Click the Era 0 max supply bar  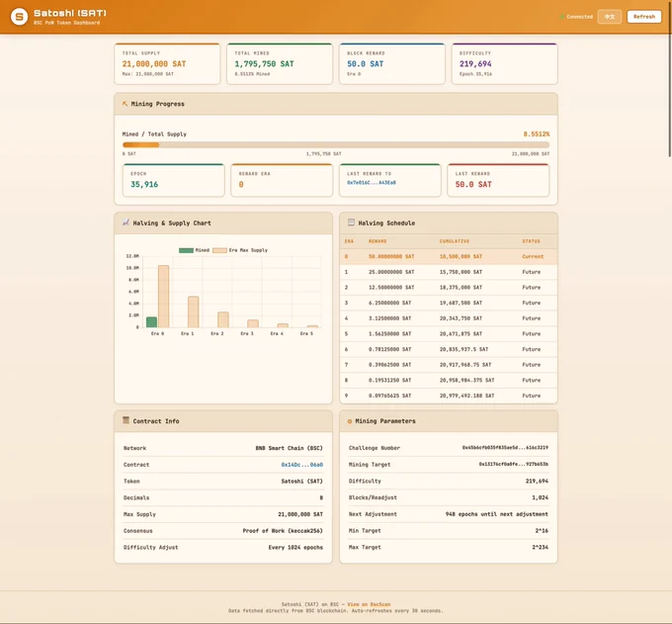[163, 297]
